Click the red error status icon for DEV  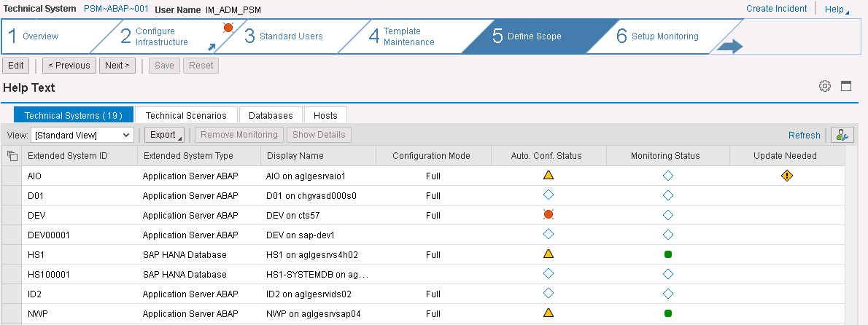[x=549, y=215]
